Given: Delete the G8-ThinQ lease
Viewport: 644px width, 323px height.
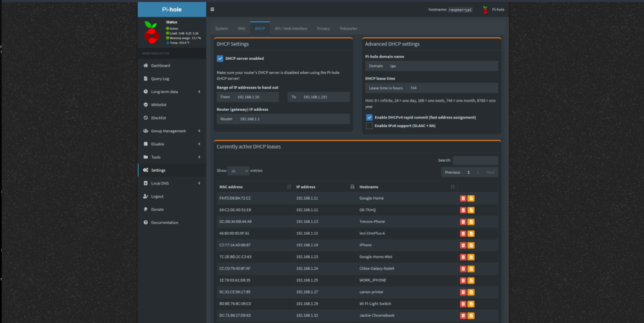Looking at the screenshot, I should click(463, 210).
